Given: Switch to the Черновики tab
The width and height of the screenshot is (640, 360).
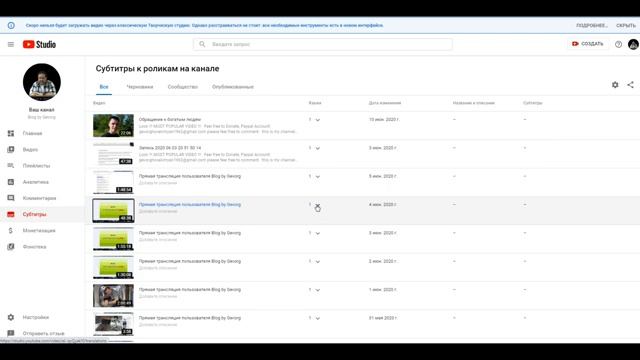Looking at the screenshot, I should 140,87.
